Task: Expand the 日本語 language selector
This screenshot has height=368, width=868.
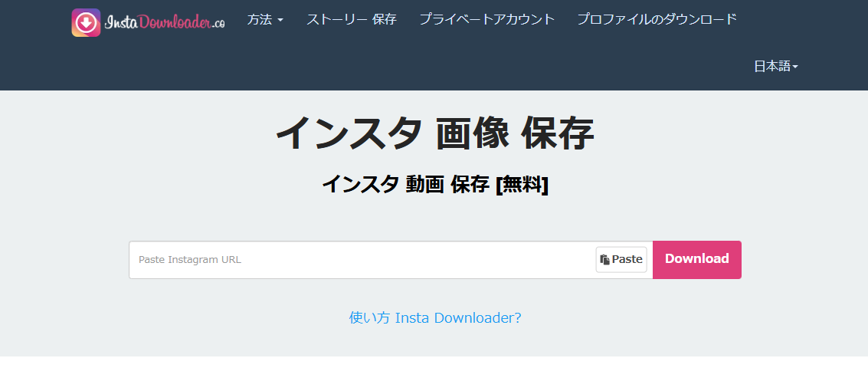Action: (x=775, y=67)
